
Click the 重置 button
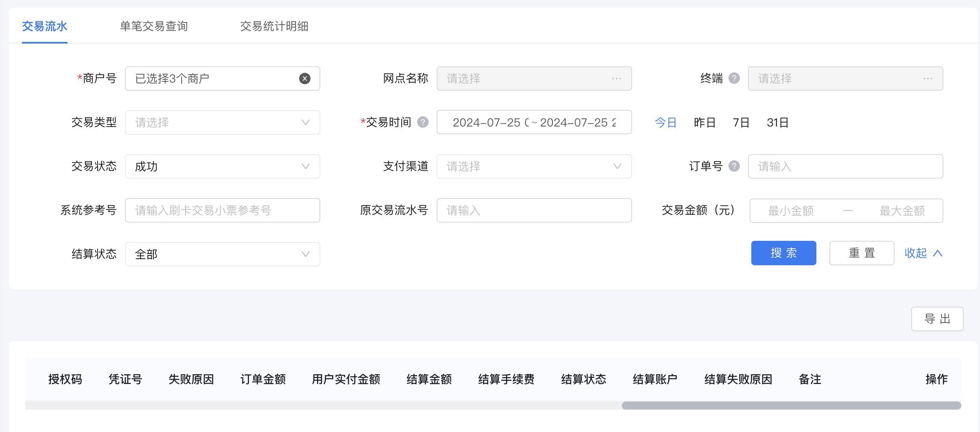(861, 253)
